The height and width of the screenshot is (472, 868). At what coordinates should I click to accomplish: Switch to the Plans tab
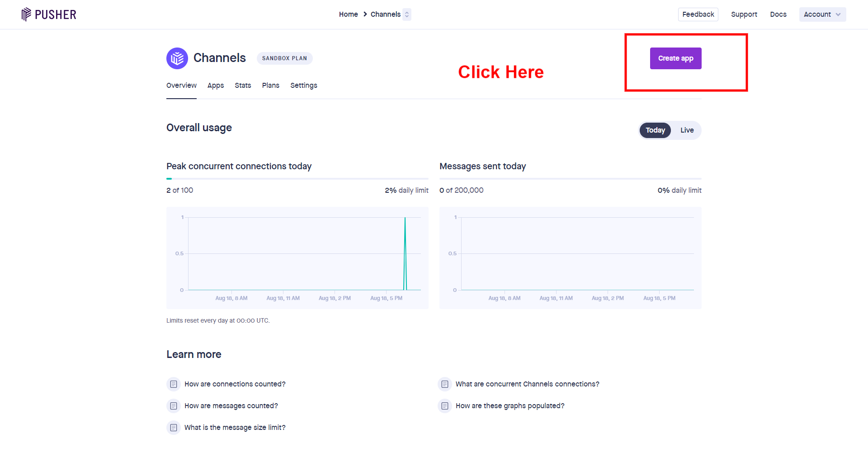tap(271, 86)
